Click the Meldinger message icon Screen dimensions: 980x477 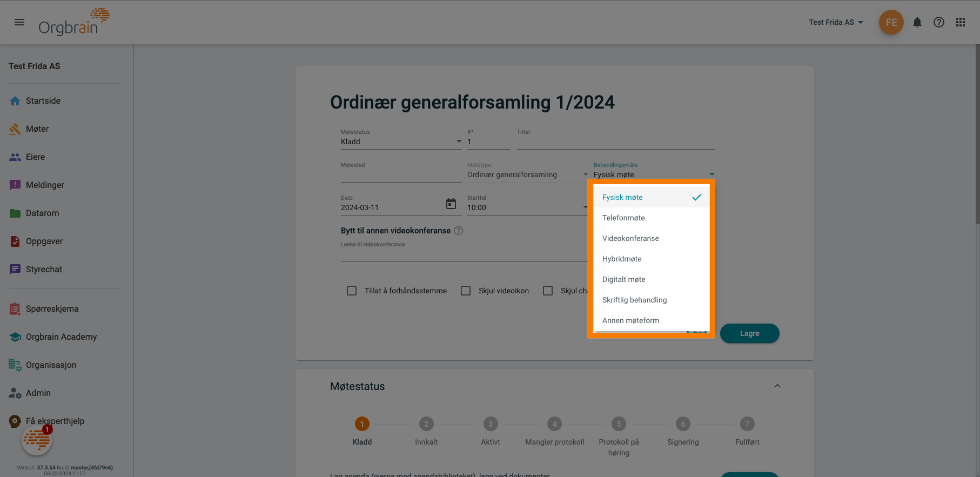coord(15,185)
